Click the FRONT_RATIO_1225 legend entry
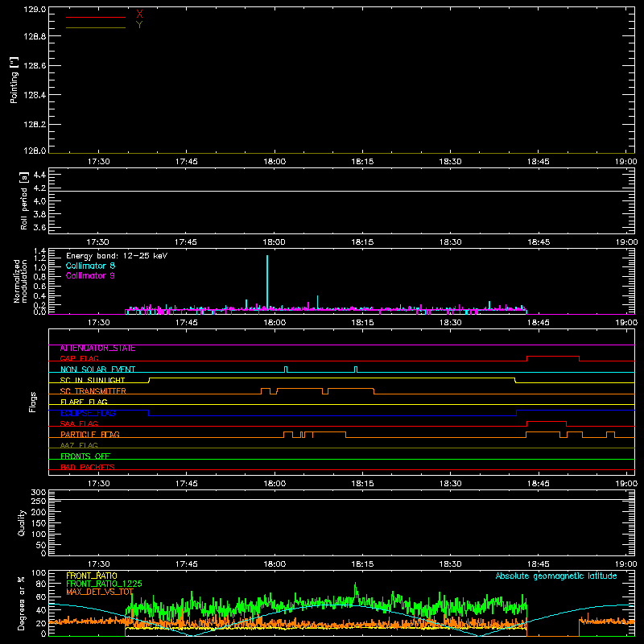 104,584
